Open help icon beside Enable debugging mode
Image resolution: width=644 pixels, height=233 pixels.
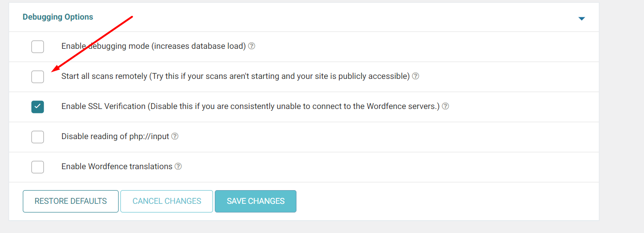click(251, 46)
